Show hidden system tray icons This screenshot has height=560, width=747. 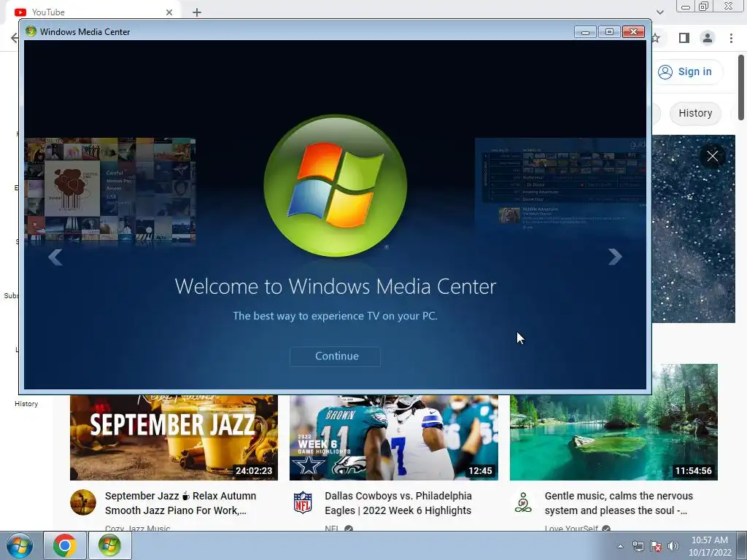pos(620,547)
